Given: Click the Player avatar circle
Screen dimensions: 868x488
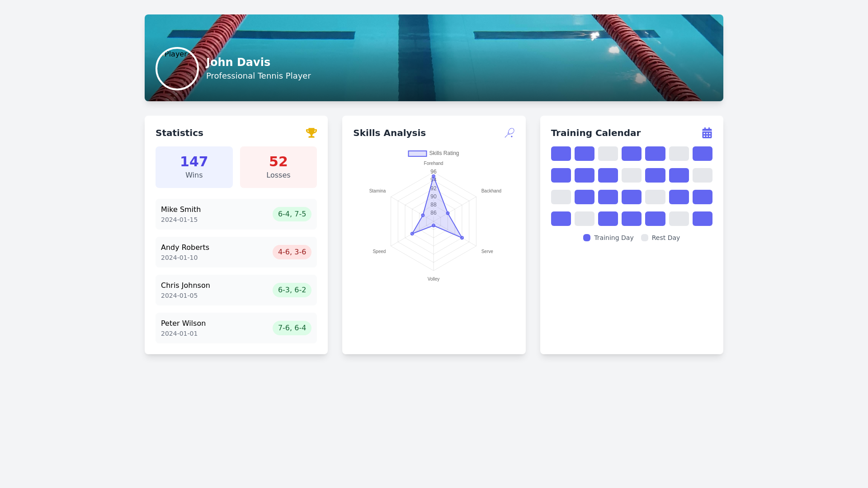Looking at the screenshot, I should [x=177, y=68].
